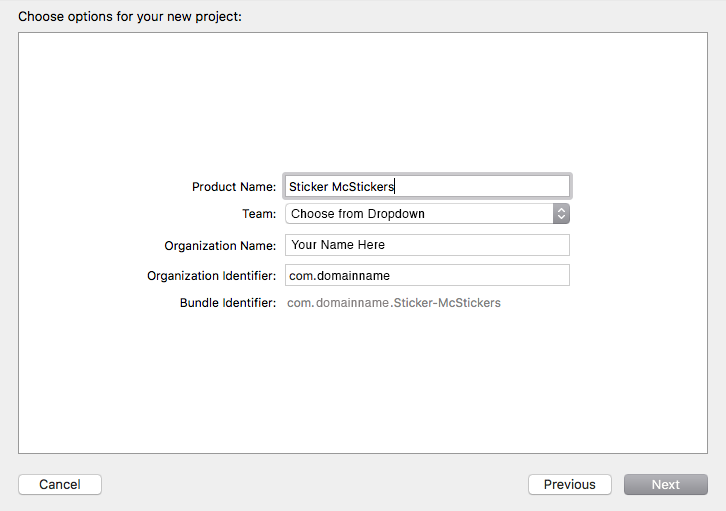
Task: Click the word 'Sticker' in Product Name field
Action: point(308,187)
